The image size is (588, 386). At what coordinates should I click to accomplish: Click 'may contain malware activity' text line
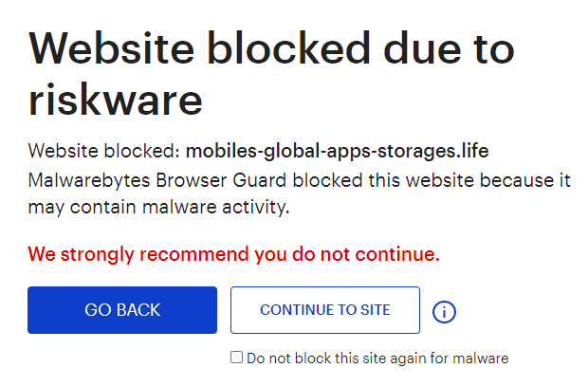click(x=158, y=206)
